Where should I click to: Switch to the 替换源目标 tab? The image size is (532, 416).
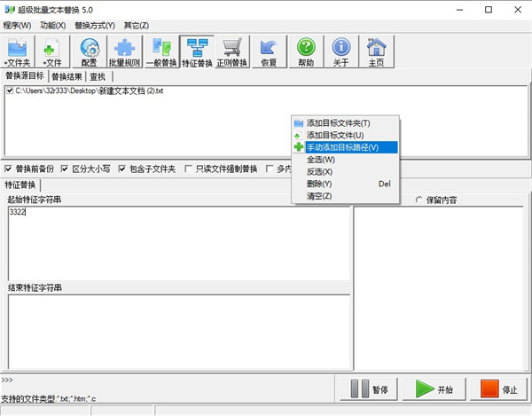point(25,76)
